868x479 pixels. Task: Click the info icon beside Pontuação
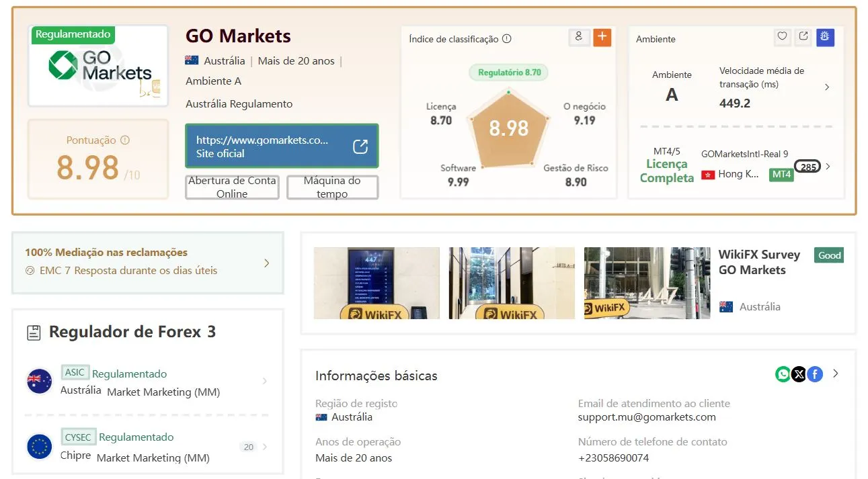coord(124,140)
